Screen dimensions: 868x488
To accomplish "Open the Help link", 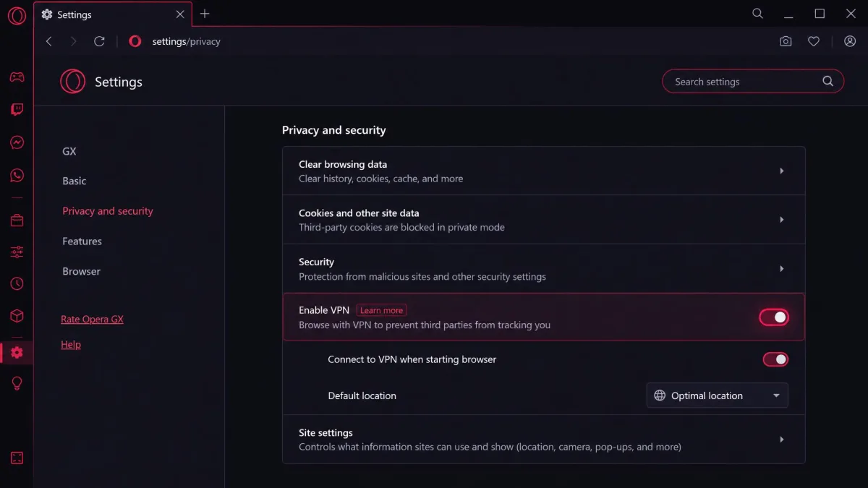I will tap(71, 345).
